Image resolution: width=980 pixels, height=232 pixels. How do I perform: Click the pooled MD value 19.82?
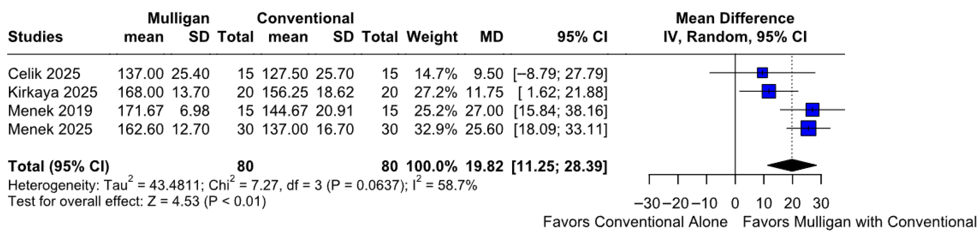point(484,166)
